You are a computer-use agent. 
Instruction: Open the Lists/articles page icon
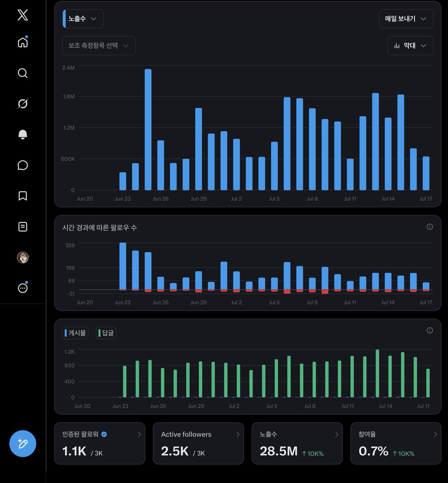23,227
